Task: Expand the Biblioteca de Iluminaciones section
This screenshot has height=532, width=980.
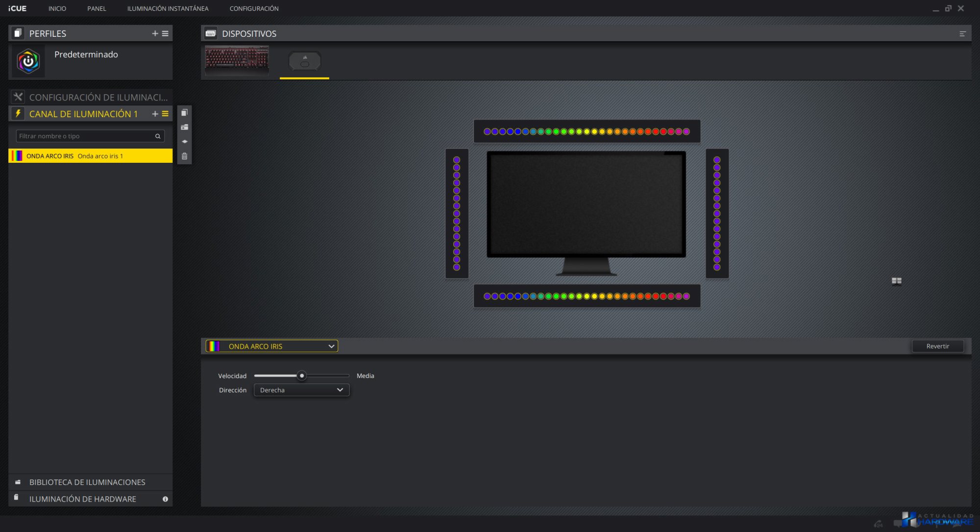Action: [x=87, y=482]
